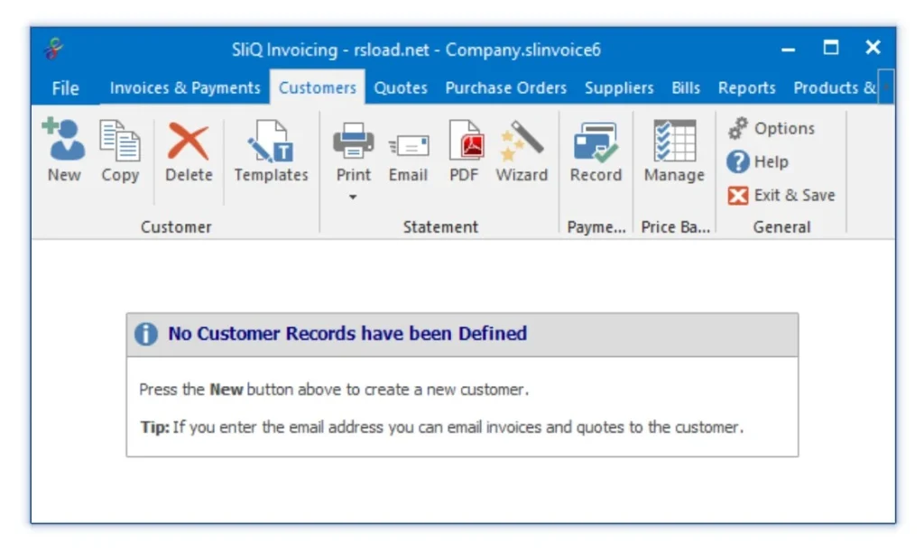The height and width of the screenshot is (560, 924).
Task: Click the Print statement printer icon
Action: pos(353,141)
